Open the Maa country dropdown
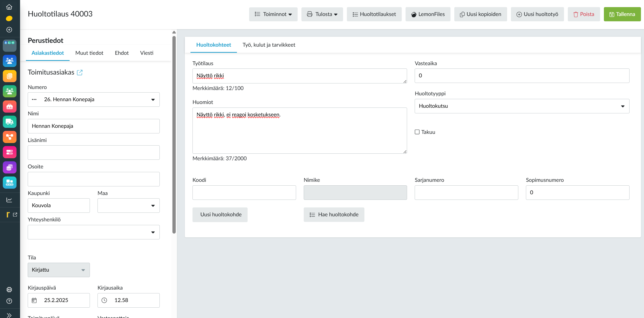 click(x=128, y=205)
